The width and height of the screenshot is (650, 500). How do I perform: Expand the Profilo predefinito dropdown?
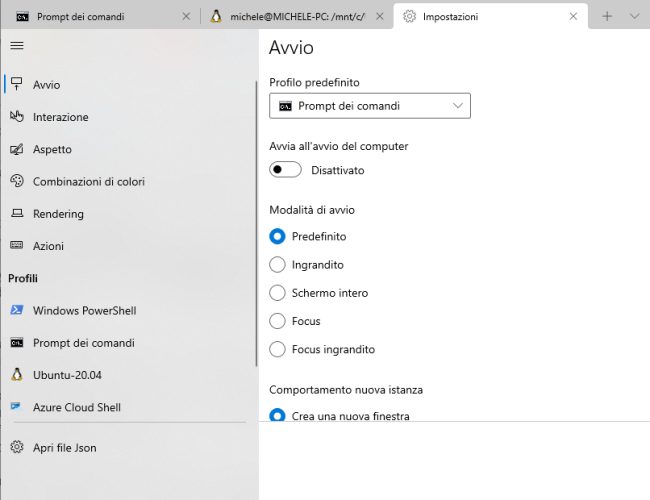point(370,105)
